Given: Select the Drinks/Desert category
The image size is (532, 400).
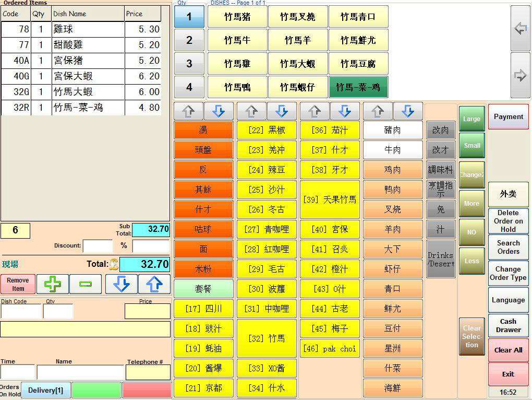Looking at the screenshot, I should pos(441,259).
